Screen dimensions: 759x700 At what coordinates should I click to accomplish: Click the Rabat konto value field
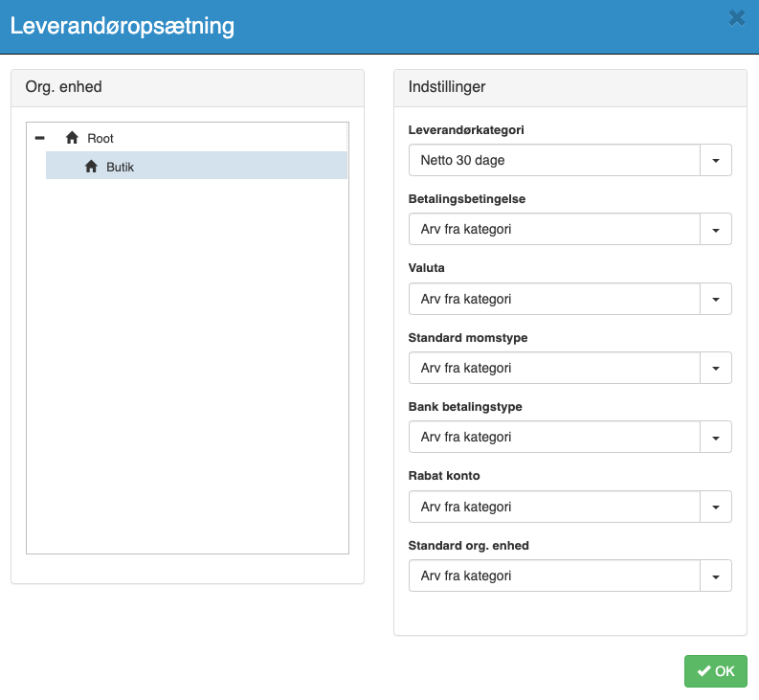click(555, 507)
